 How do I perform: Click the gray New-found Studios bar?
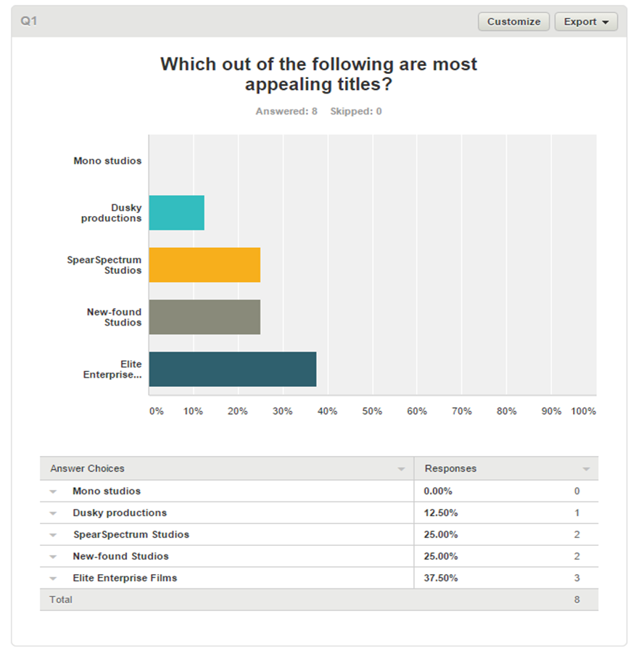pos(204,317)
